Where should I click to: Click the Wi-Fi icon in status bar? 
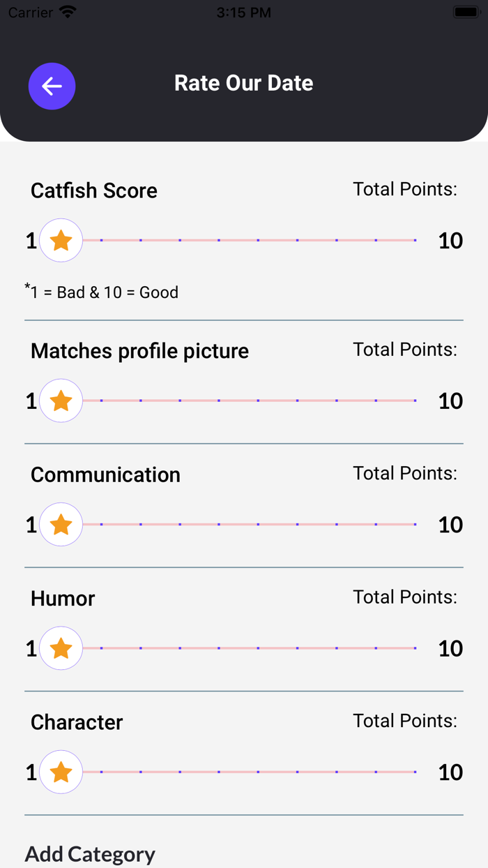tap(68, 13)
